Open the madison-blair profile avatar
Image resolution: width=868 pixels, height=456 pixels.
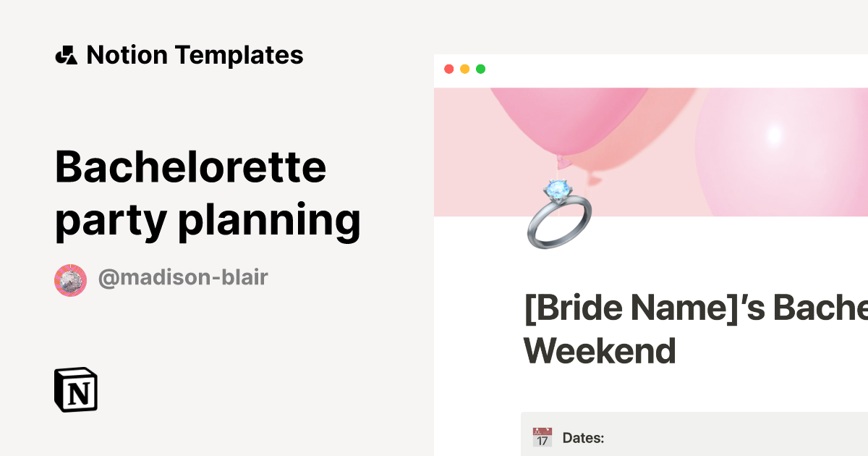click(70, 279)
